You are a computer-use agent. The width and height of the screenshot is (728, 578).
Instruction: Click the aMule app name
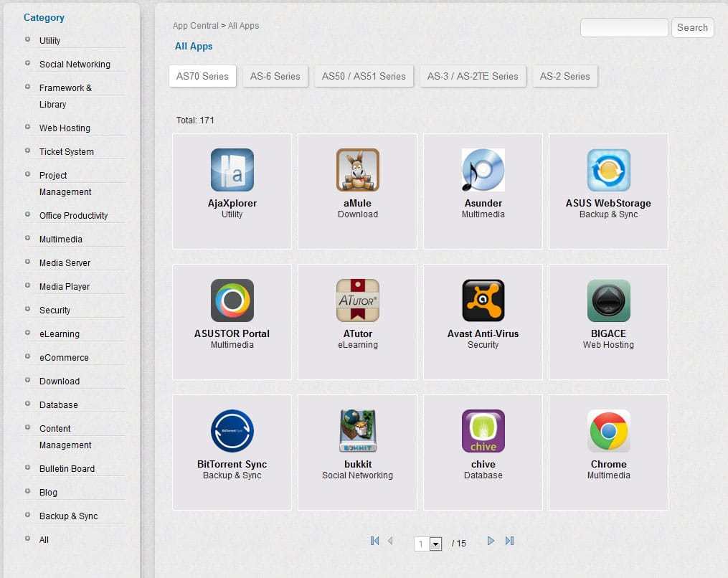pos(357,204)
